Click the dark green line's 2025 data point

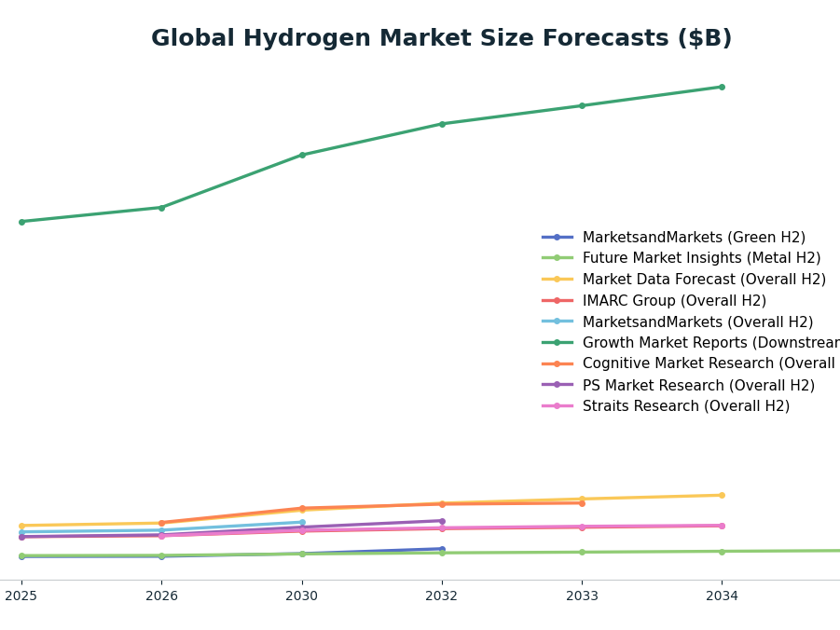coord(22,222)
